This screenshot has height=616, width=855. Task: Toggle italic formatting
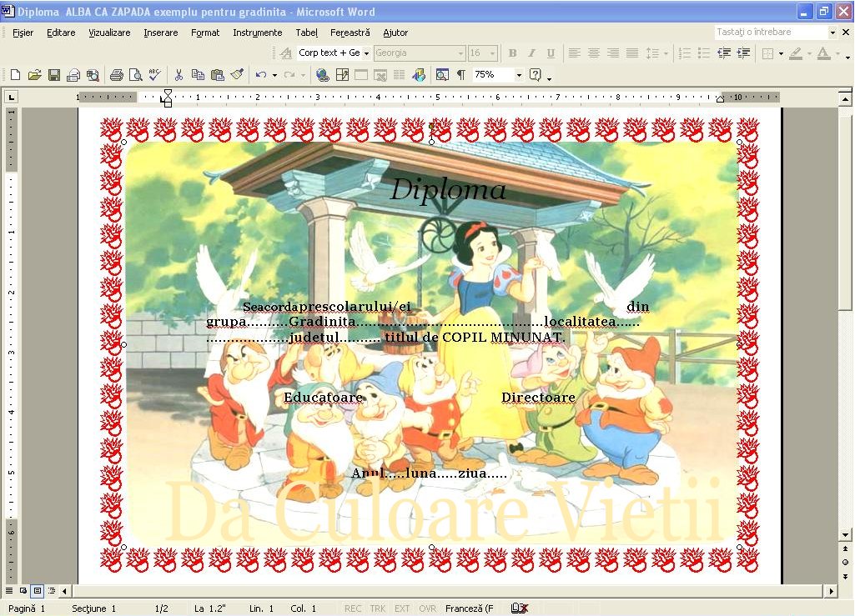click(531, 53)
